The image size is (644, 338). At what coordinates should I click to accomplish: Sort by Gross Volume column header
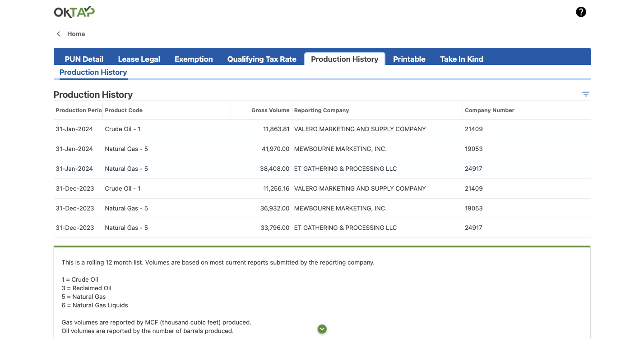270,110
